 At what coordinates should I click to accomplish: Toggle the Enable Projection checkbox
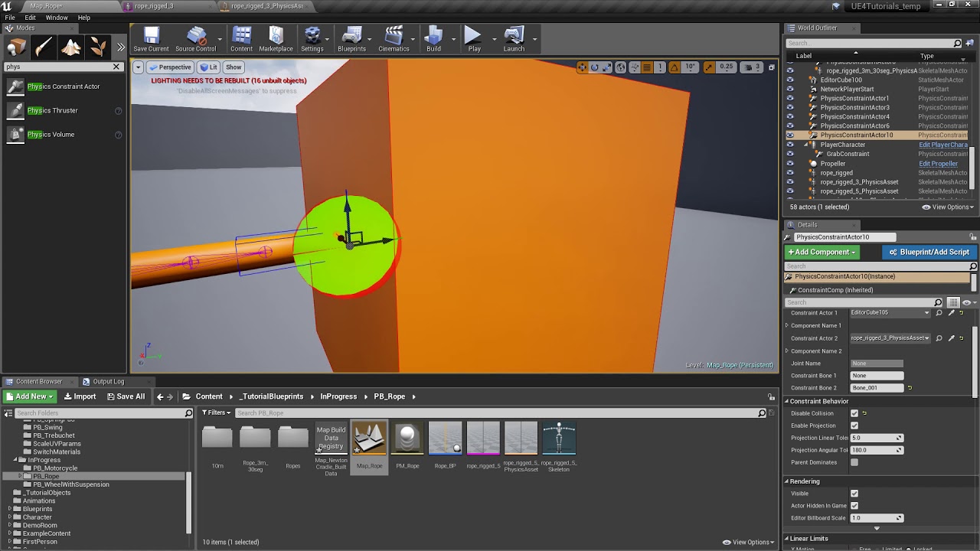854,425
